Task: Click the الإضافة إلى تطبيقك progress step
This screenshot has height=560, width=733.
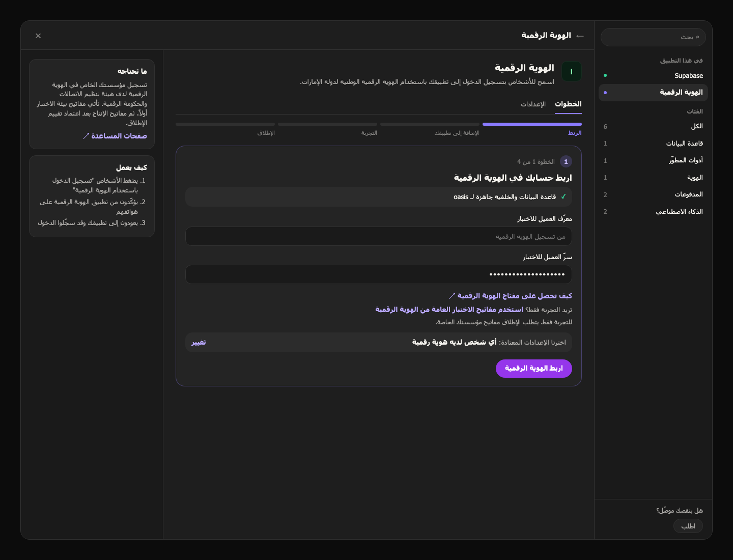Action: (x=430, y=129)
